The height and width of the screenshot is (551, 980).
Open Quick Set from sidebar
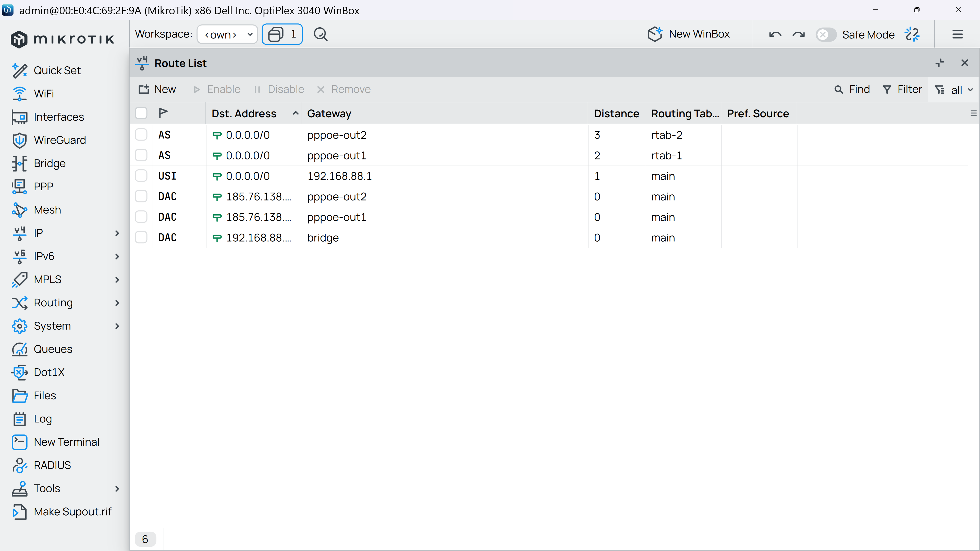click(x=57, y=70)
